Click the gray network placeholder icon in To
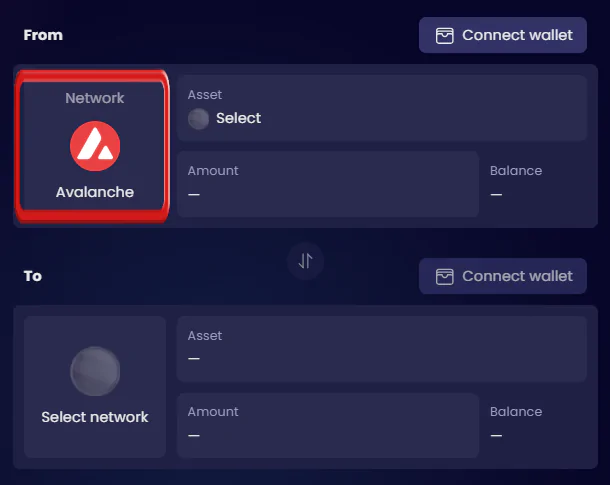The image size is (610, 485). click(95, 371)
